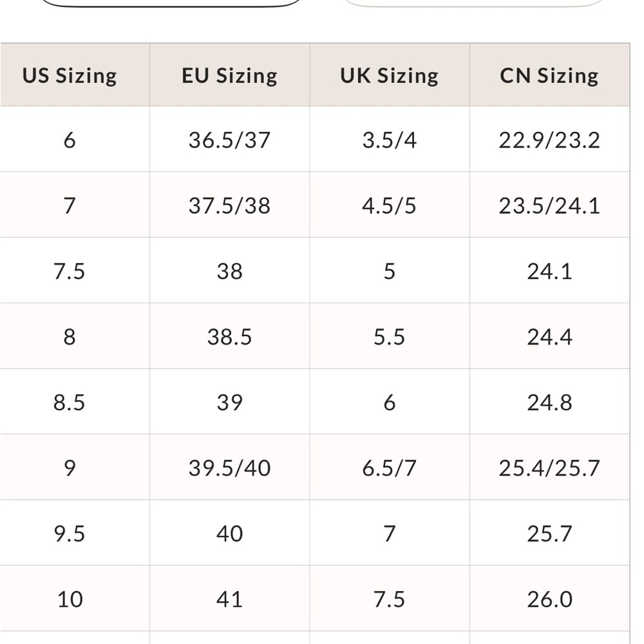Click CN size 24.4 cell

(x=549, y=336)
